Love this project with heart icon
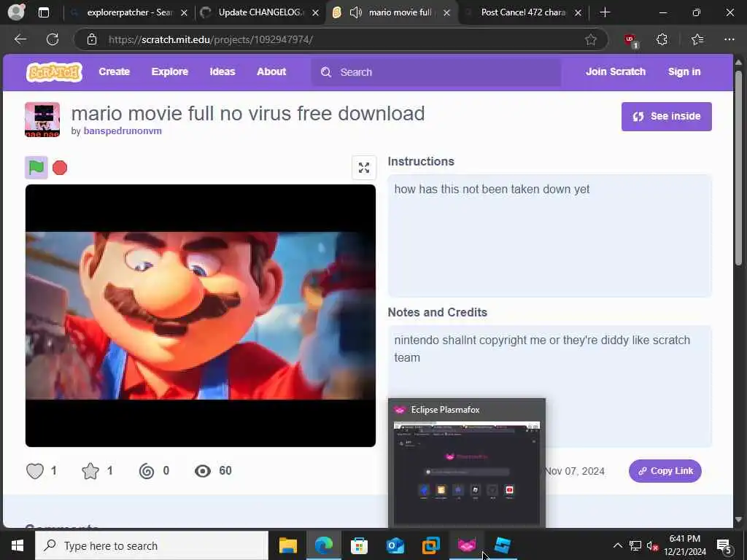 [x=35, y=471]
